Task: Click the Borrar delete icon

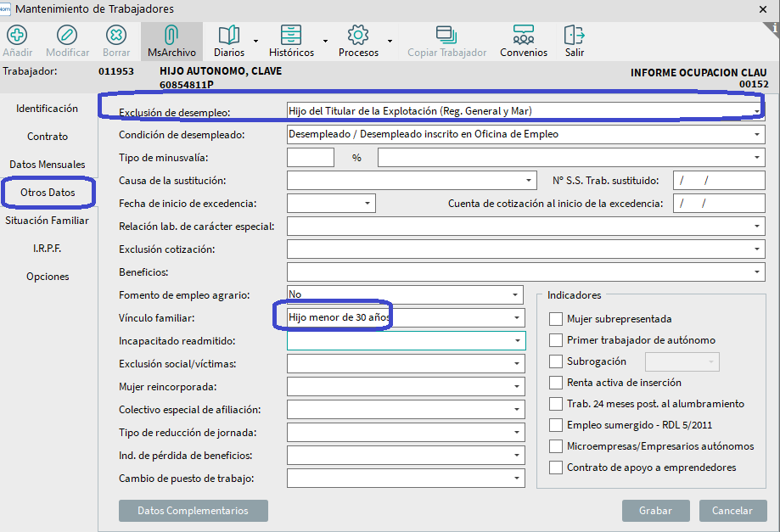Action: click(116, 36)
